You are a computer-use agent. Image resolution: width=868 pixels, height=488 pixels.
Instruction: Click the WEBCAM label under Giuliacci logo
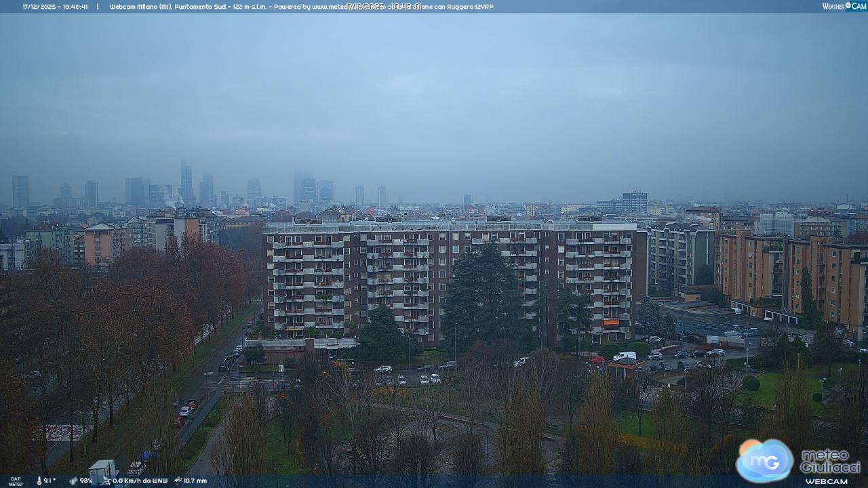pos(826,481)
